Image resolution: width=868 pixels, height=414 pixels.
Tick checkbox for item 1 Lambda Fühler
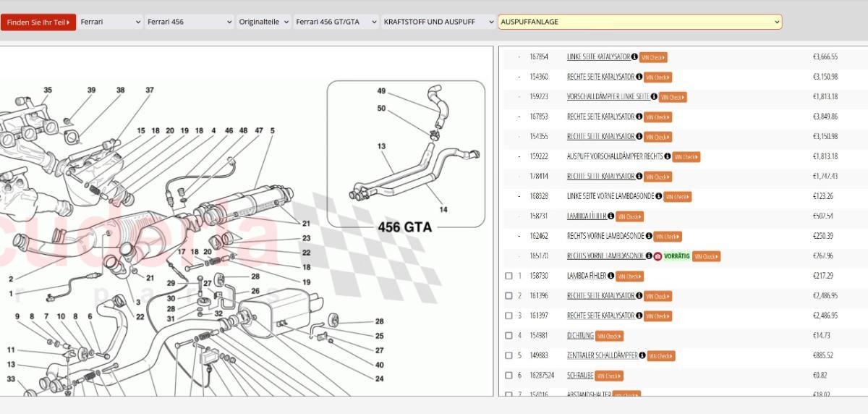point(509,276)
